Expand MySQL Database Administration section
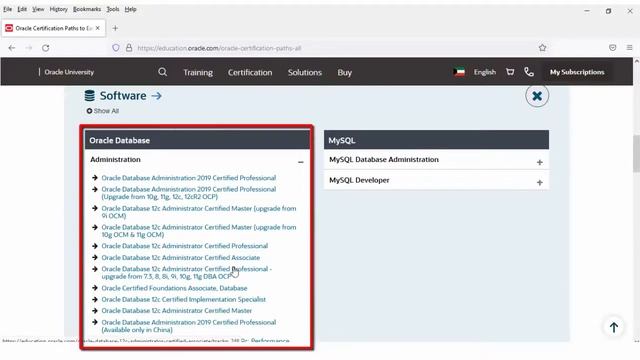This screenshot has height=360, width=640. click(x=540, y=162)
